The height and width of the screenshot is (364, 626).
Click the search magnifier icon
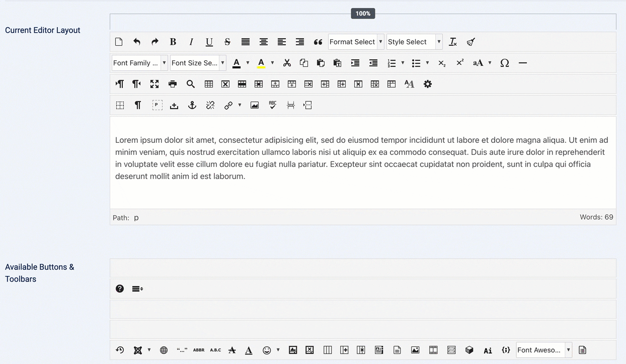191,84
